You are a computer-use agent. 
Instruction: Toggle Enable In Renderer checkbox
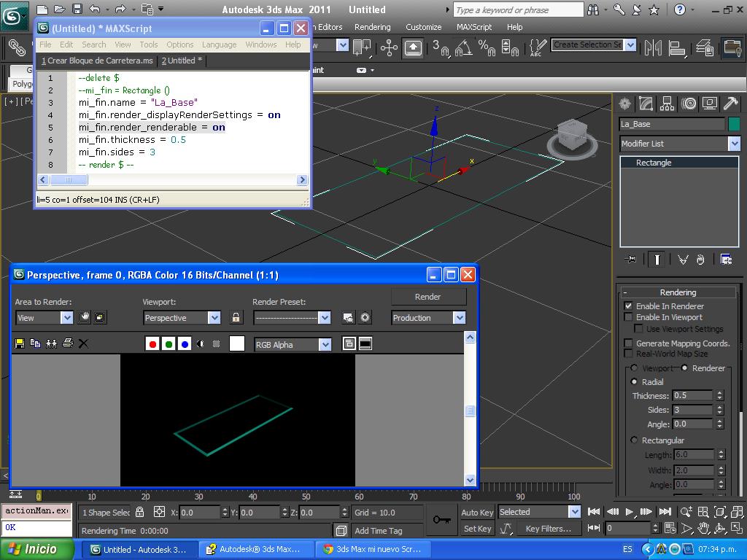(628, 306)
